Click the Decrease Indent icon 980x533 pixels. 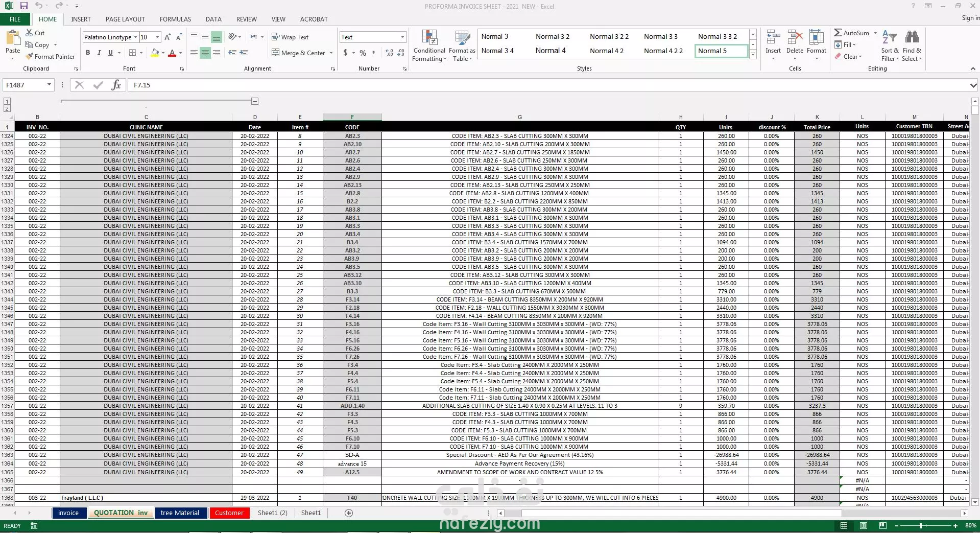(x=232, y=53)
